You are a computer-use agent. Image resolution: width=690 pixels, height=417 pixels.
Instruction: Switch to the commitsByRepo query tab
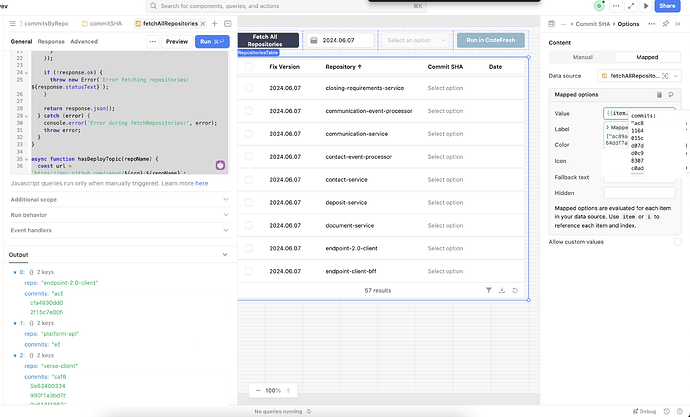44,24
